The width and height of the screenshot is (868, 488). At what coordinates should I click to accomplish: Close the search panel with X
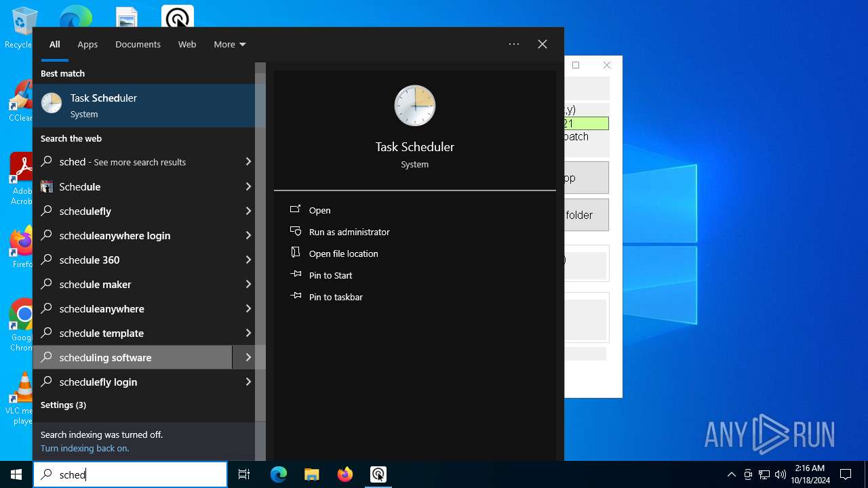tap(542, 44)
